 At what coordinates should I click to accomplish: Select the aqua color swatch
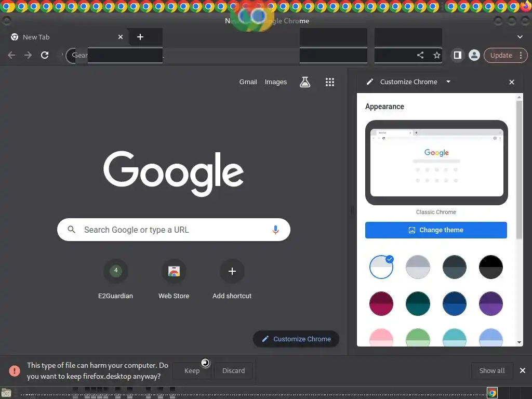click(454, 337)
